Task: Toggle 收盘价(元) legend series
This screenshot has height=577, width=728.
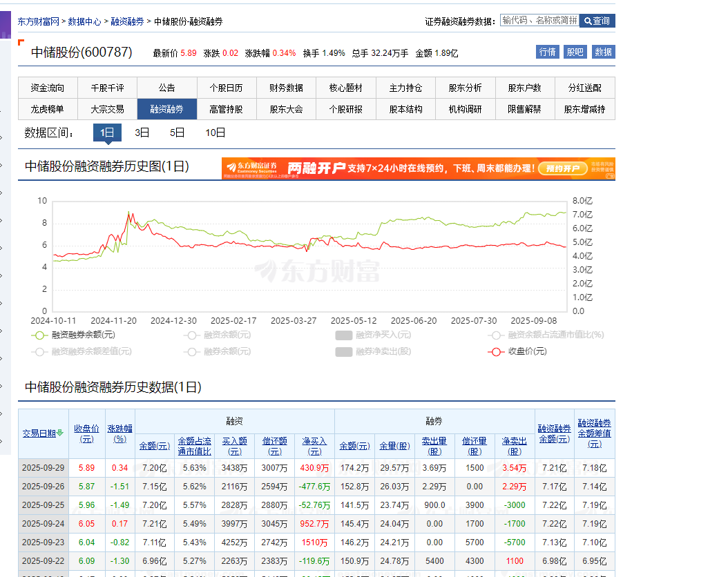Action: [x=517, y=351]
